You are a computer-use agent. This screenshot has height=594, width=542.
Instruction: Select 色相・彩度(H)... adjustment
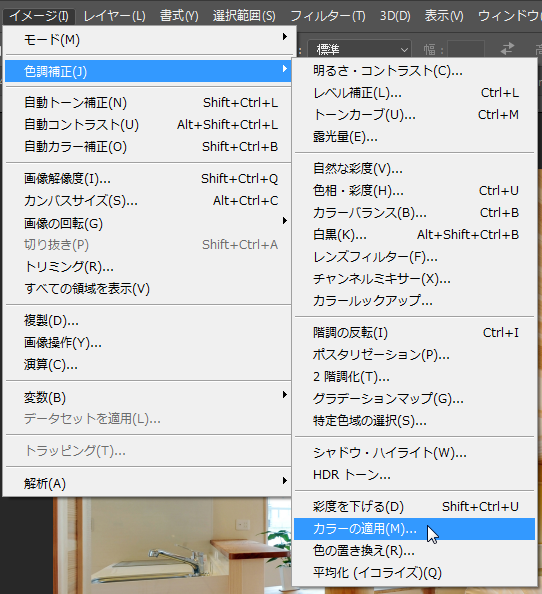click(414, 191)
